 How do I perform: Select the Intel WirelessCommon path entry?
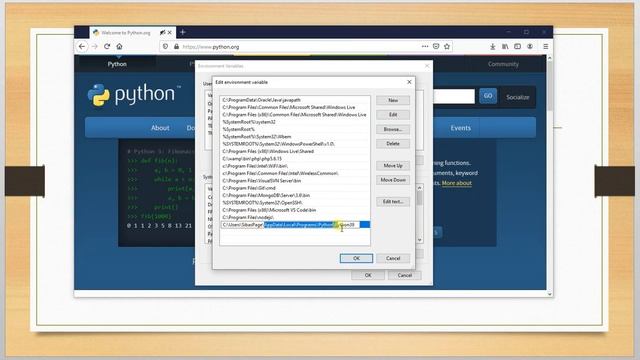(x=295, y=173)
